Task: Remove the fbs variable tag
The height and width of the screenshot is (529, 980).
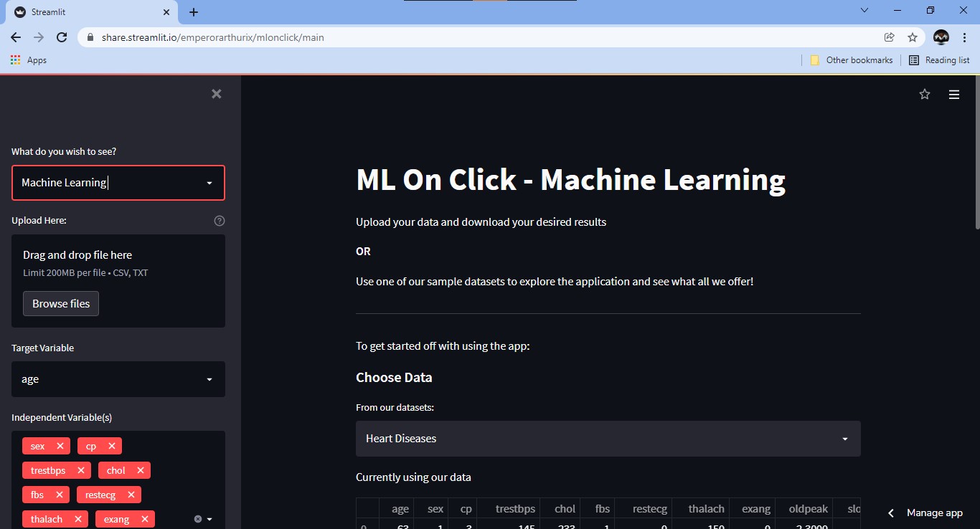Action: [60, 495]
